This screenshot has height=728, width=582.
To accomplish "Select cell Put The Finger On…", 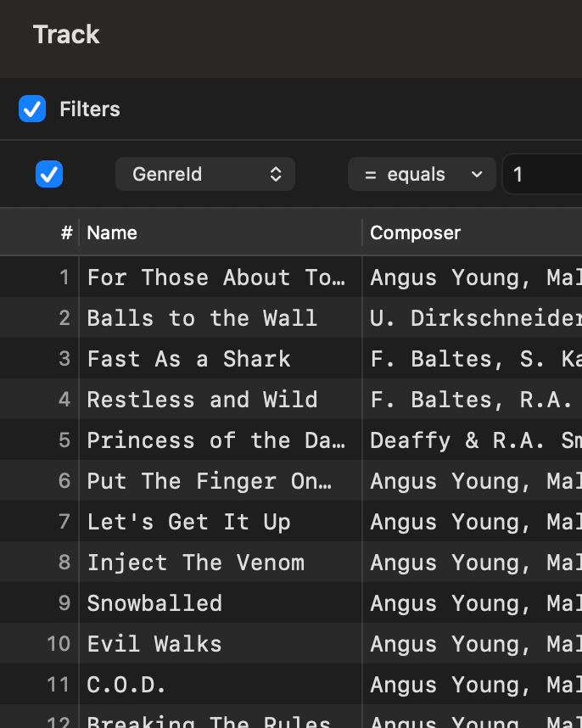I will 221,480.
